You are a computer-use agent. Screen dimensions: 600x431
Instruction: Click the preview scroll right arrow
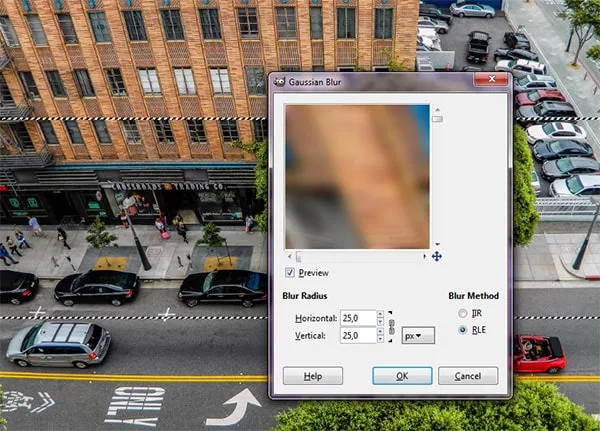(x=424, y=256)
